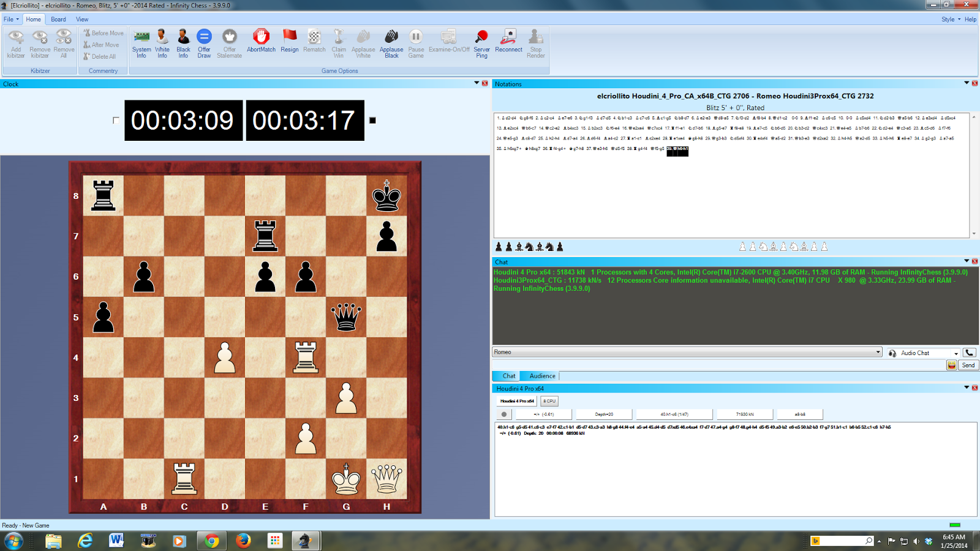Viewport: 980px width, 551px height.
Task: Click the black queen on g5
Action: point(346,317)
